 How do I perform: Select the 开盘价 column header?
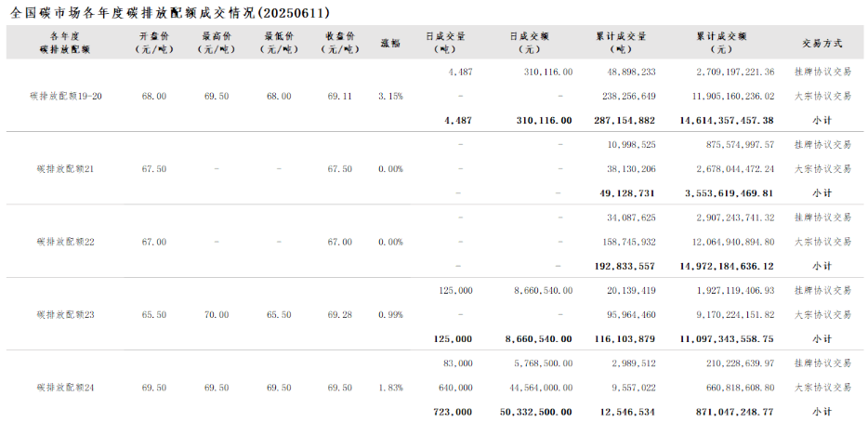[x=154, y=42]
